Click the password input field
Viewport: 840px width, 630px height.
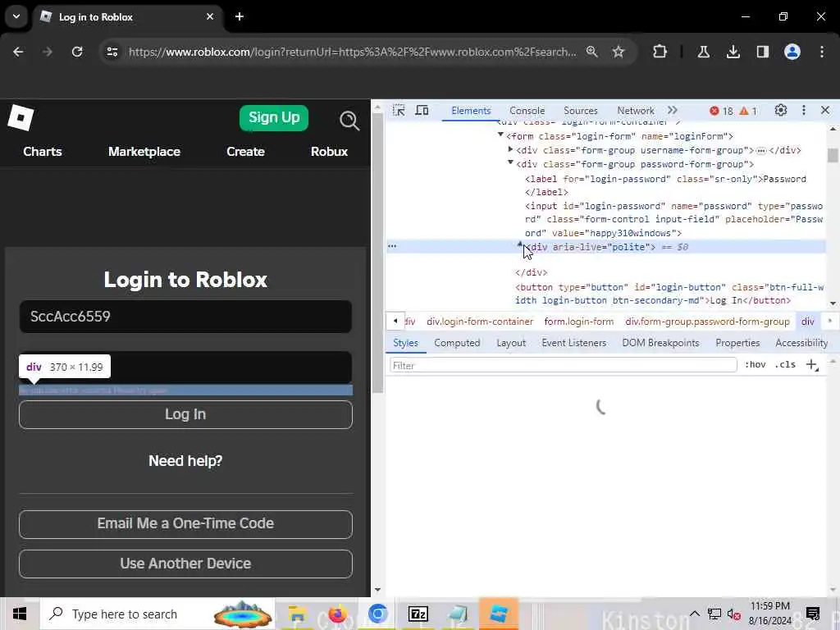click(x=185, y=367)
